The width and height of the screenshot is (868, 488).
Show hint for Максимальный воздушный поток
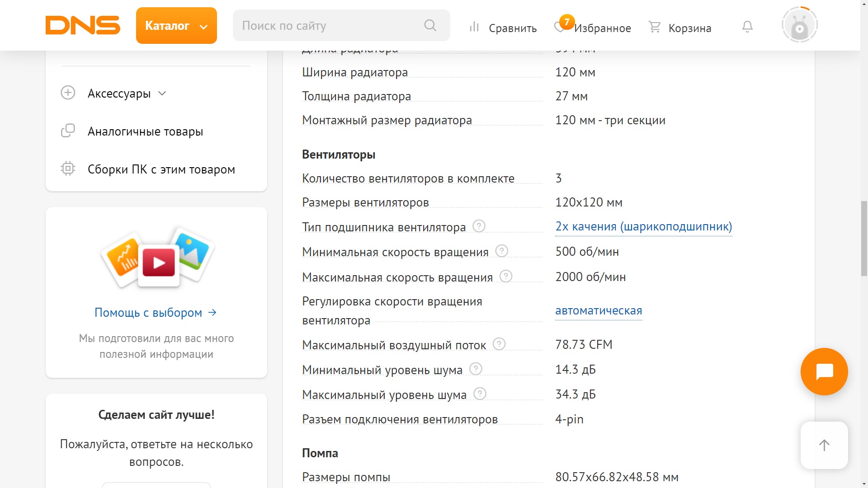pos(499,344)
